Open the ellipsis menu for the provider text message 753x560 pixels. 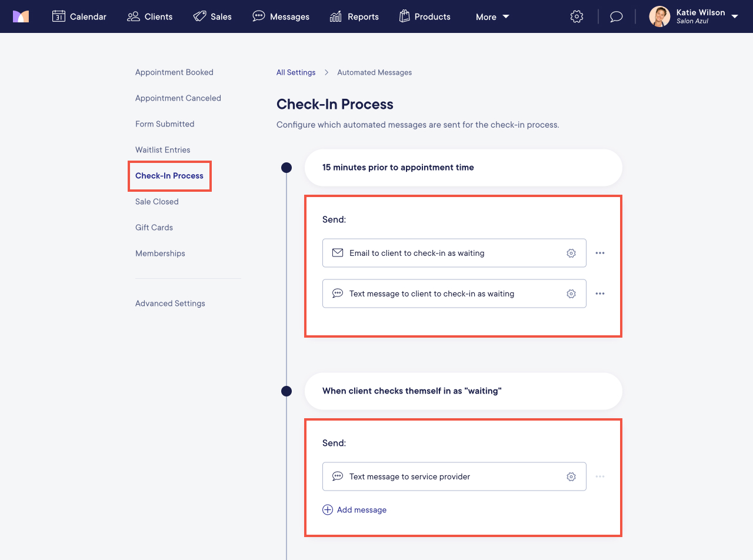600,476
